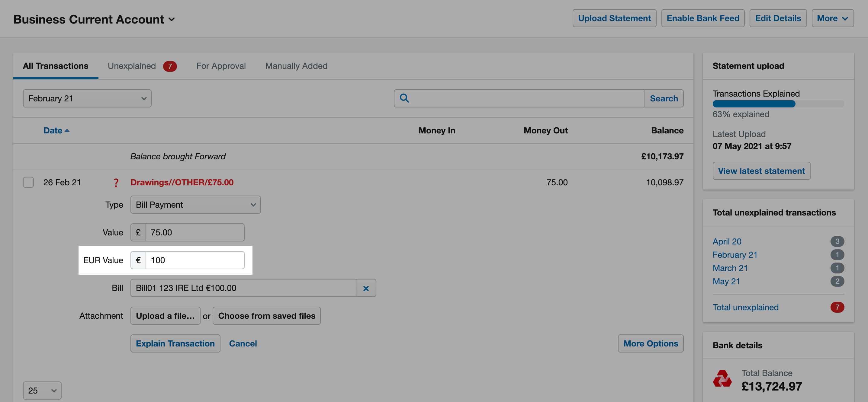The height and width of the screenshot is (402, 868).
Task: Click the Transactions Explained progress bar
Action: click(x=778, y=104)
